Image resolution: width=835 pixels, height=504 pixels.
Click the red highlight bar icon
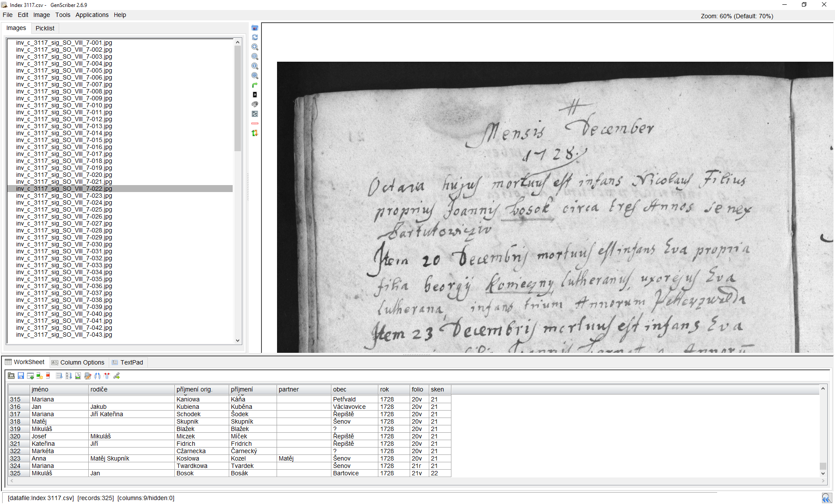pos(255,123)
